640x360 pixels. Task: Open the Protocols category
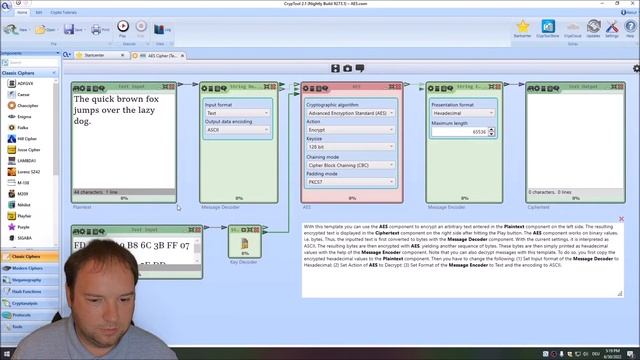coord(30,315)
